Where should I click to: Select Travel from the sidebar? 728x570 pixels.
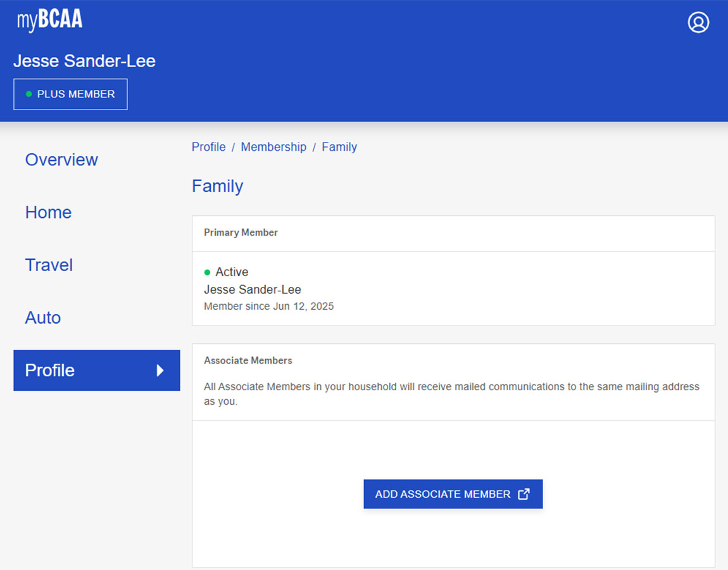[49, 265]
